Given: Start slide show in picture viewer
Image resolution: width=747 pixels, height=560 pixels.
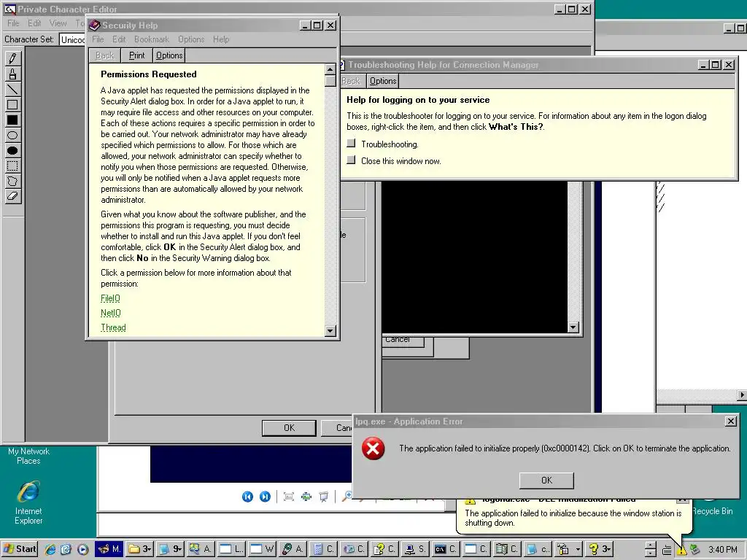Looking at the screenshot, I should [324, 497].
